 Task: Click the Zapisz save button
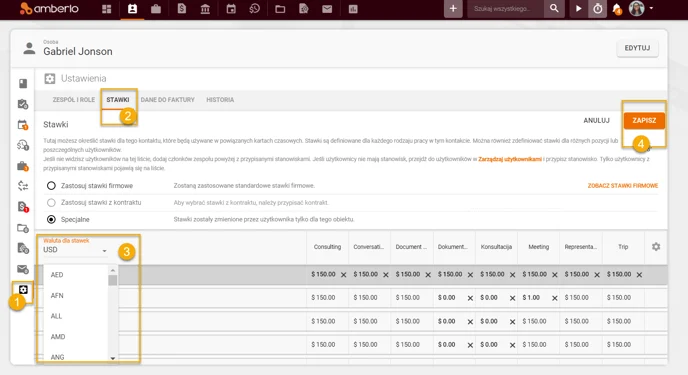tap(644, 120)
